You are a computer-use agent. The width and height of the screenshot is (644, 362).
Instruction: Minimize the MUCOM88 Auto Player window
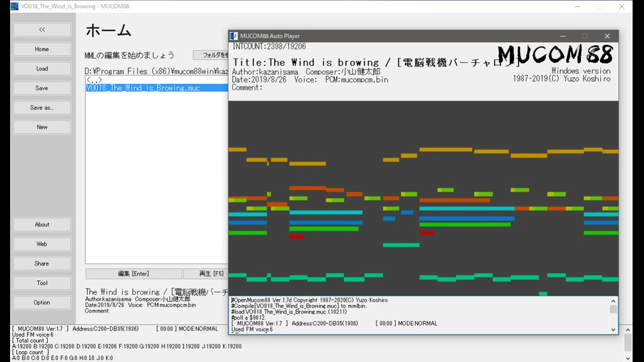coord(563,36)
